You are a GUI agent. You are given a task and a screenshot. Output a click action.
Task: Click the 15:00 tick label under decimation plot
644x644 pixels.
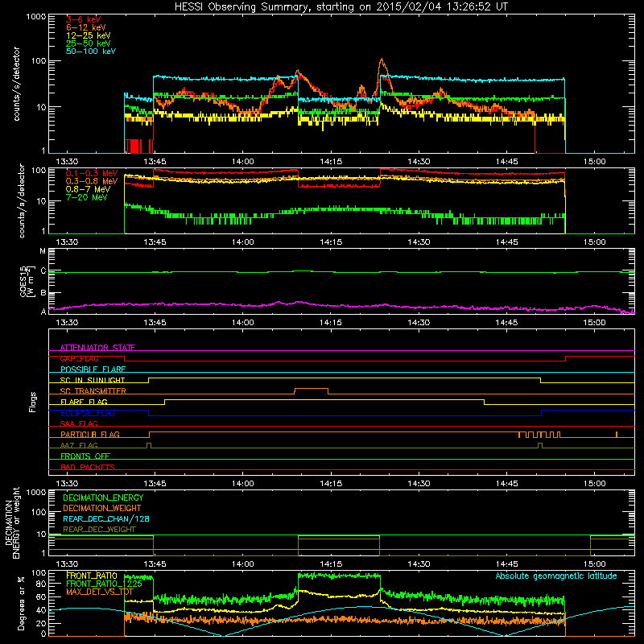594,564
